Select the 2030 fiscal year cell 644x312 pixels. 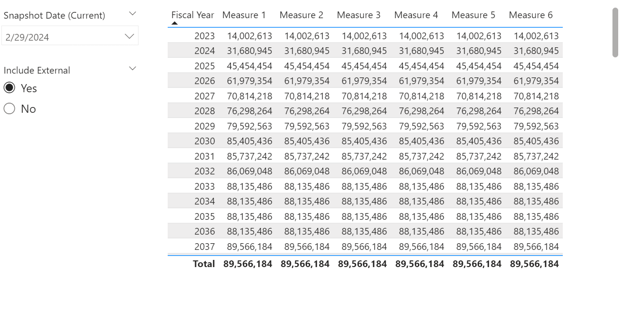coord(204,141)
